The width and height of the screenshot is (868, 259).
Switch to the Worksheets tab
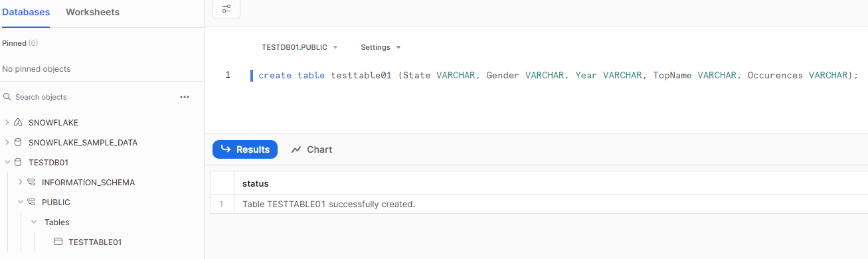[93, 13]
